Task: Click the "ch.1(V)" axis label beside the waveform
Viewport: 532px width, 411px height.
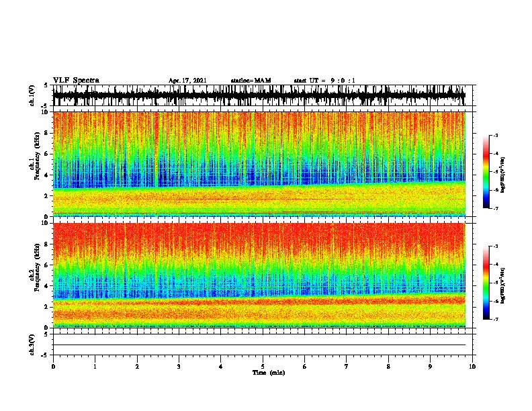Action: (x=32, y=95)
